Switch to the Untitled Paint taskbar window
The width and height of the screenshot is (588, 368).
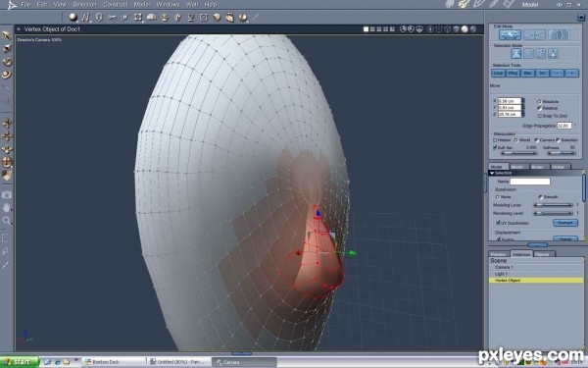pos(179,362)
